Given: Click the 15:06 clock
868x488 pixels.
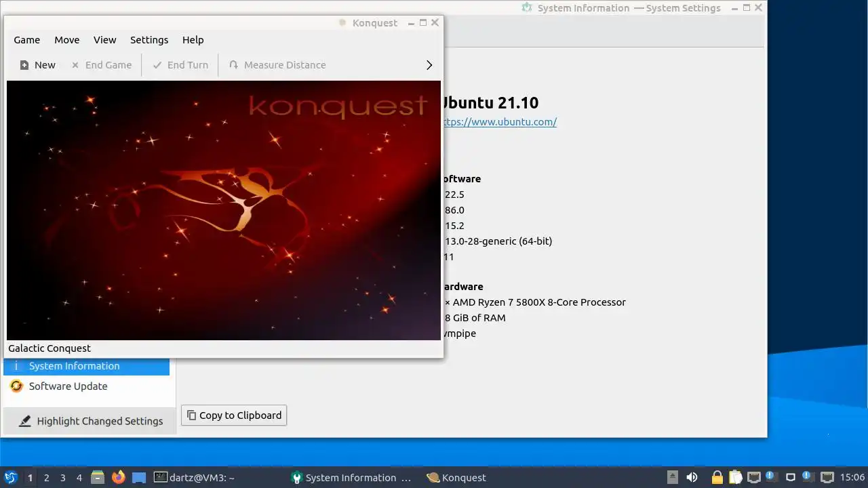Looking at the screenshot, I should [x=852, y=478].
